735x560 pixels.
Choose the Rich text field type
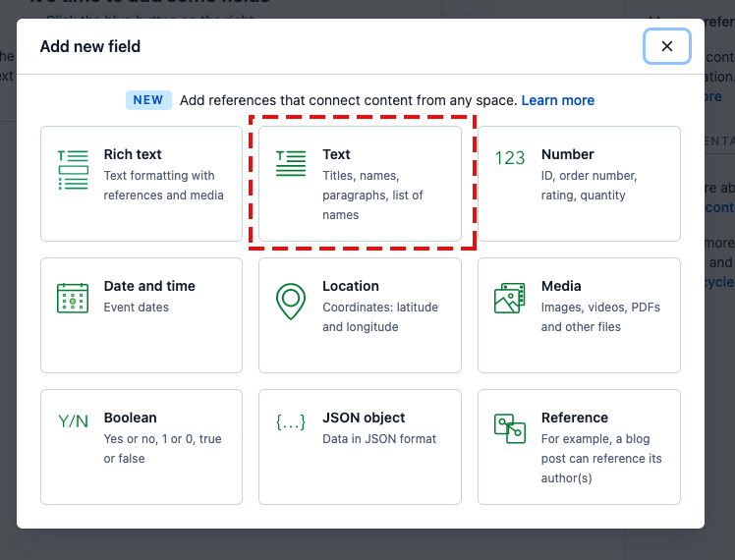point(141,184)
